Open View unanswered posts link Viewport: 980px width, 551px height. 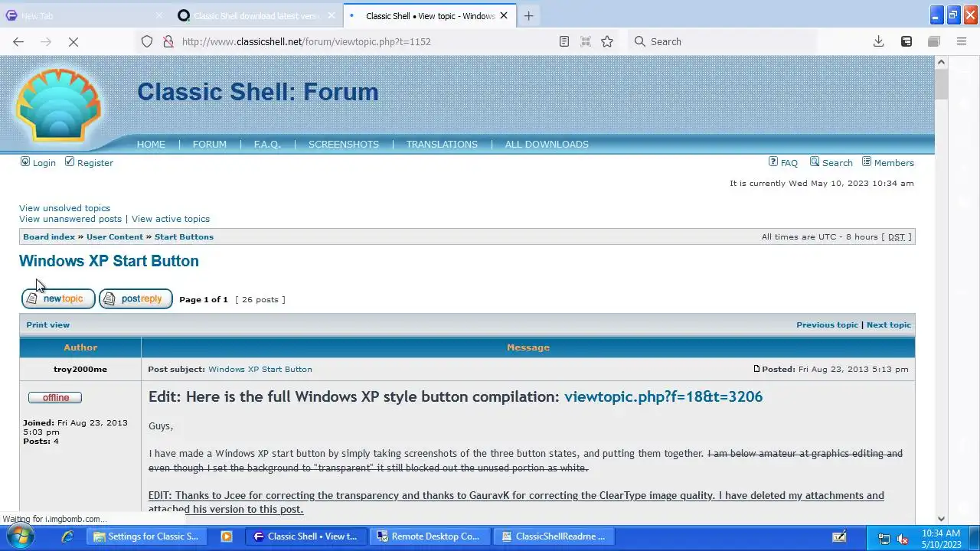click(70, 219)
